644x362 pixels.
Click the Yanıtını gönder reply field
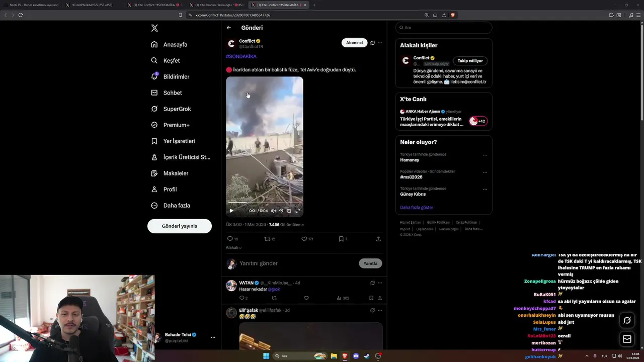click(297, 263)
